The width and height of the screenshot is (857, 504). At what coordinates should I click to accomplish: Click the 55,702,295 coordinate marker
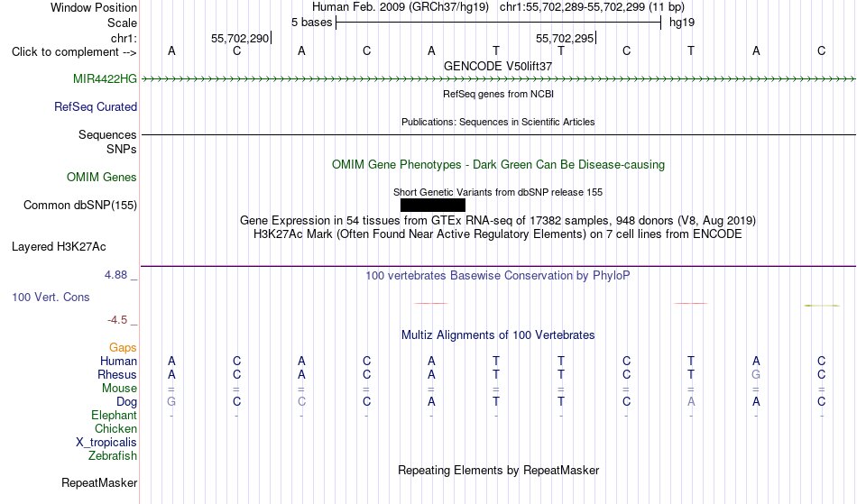565,39
